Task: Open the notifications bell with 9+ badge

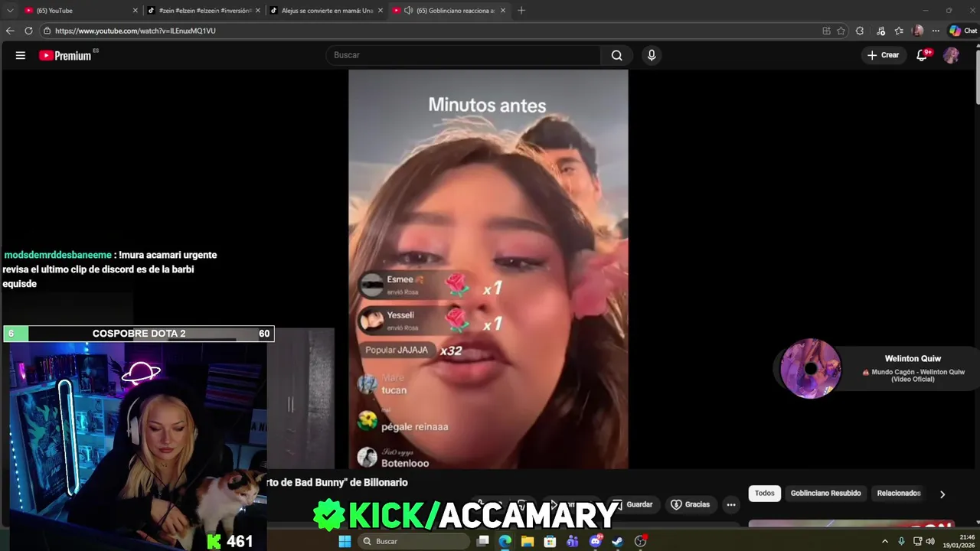Action: [x=923, y=55]
